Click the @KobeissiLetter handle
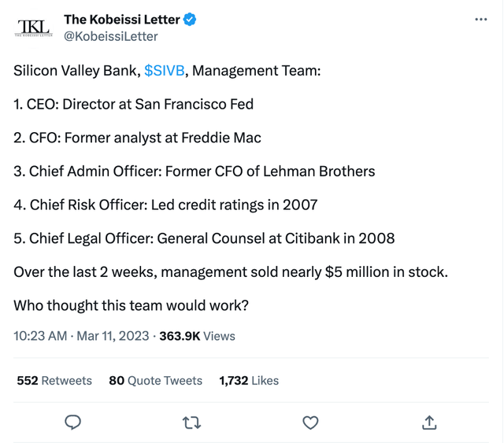504x443 pixels. 110,37
